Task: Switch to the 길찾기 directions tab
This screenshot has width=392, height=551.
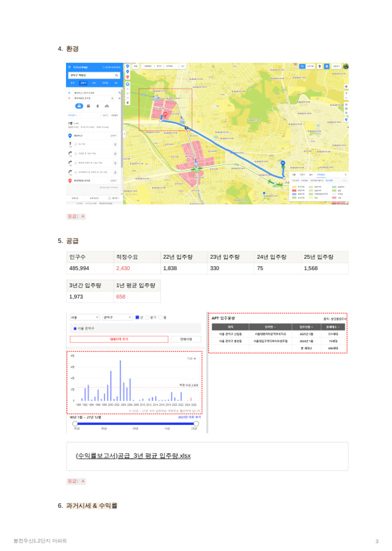Action: point(83,83)
